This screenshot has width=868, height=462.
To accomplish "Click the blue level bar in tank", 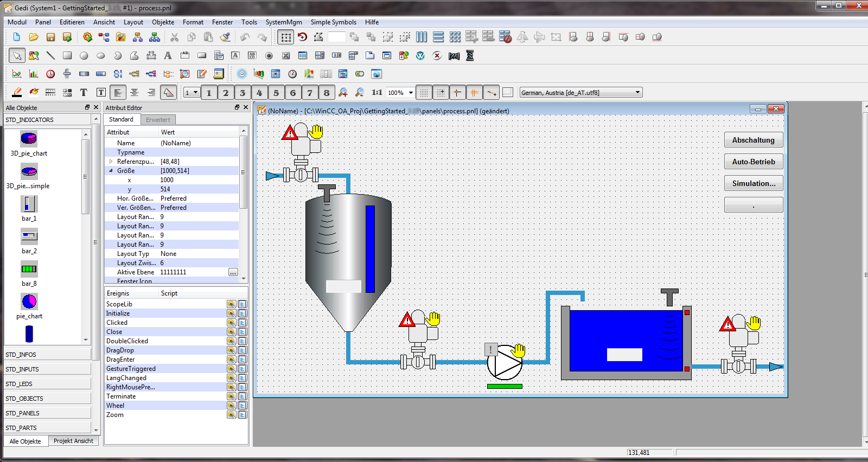I will (370, 249).
